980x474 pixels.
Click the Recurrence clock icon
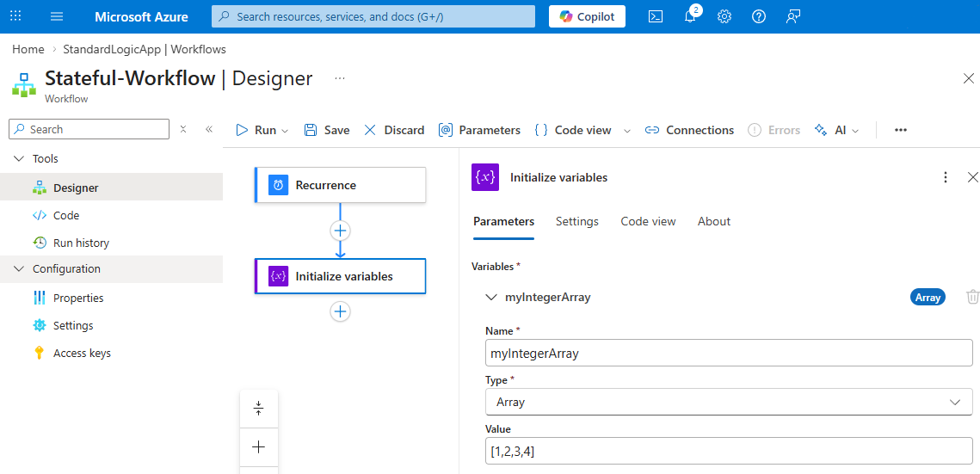(x=278, y=186)
